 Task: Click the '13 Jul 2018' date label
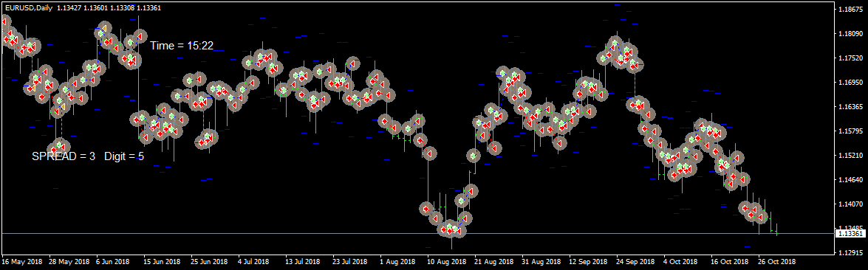pos(304,261)
